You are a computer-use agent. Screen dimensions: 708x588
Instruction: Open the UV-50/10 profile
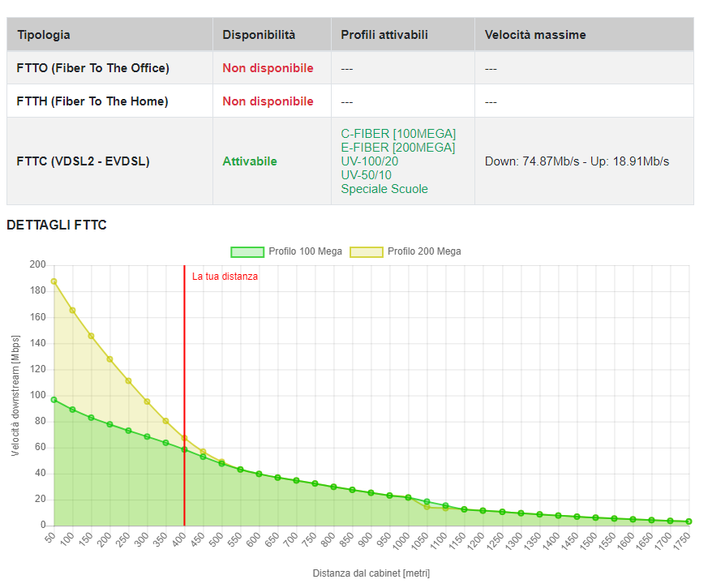point(366,175)
